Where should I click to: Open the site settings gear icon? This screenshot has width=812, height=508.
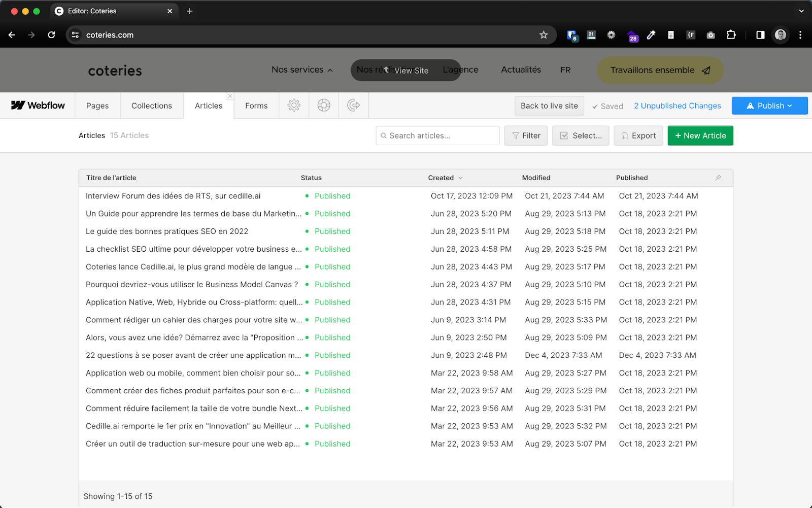(x=294, y=105)
